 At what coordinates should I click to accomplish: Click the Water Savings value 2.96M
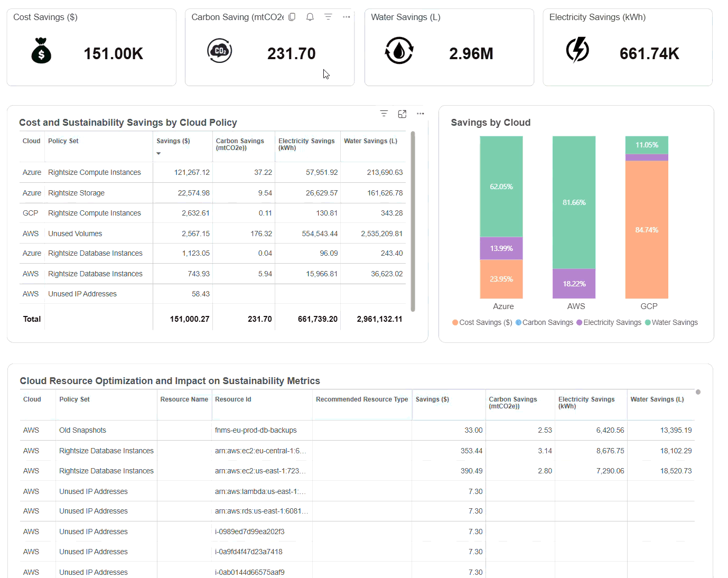(x=471, y=53)
